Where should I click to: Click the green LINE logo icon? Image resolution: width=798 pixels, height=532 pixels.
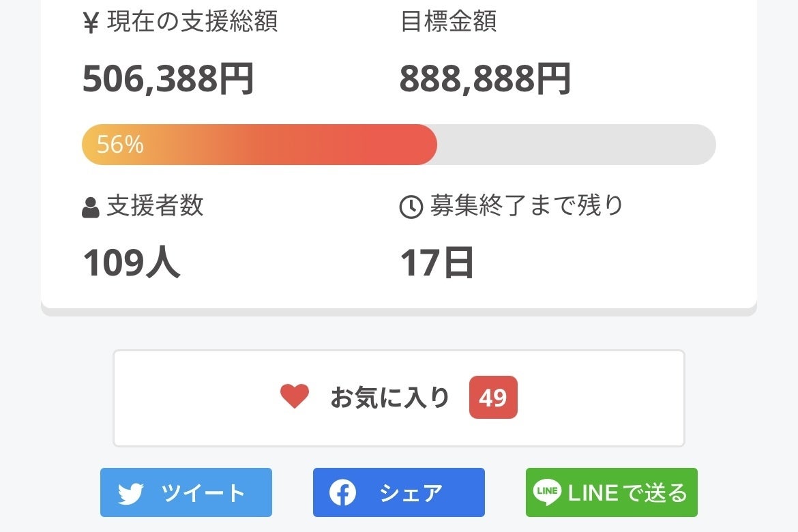pos(547,492)
